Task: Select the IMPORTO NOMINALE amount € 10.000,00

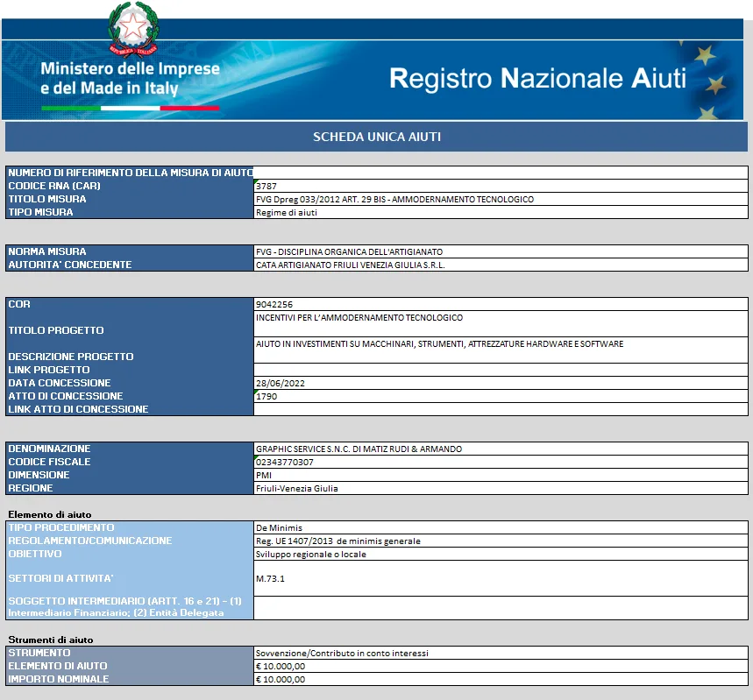Action: 281,679
